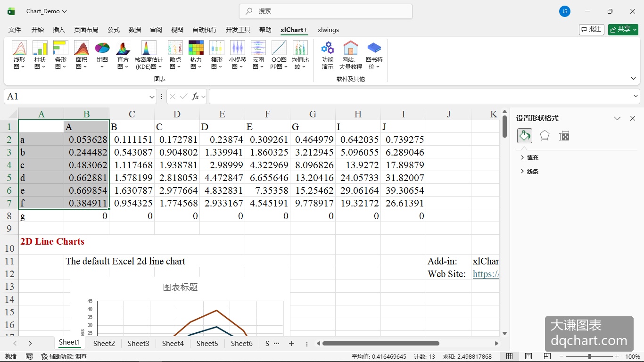Open the 批注 comments button
644x362 pixels.
pos(591,29)
